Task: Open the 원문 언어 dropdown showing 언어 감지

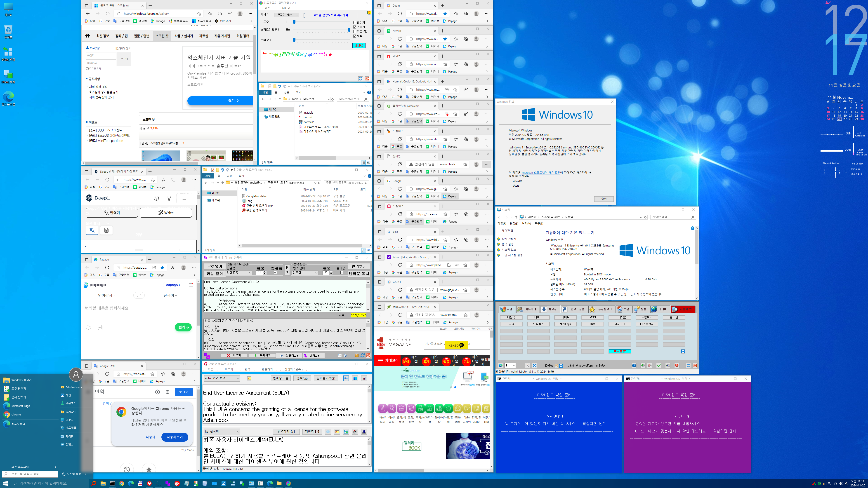Action: coord(239,273)
